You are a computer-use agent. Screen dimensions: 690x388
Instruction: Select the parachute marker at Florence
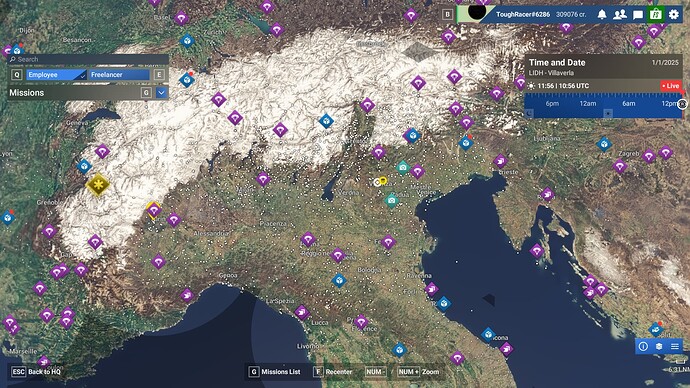361,322
